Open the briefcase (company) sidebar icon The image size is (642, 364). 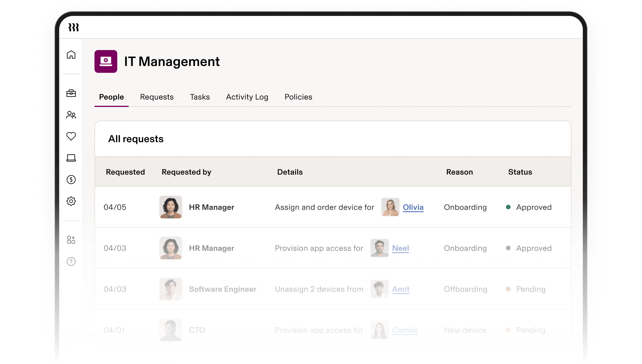click(x=71, y=94)
